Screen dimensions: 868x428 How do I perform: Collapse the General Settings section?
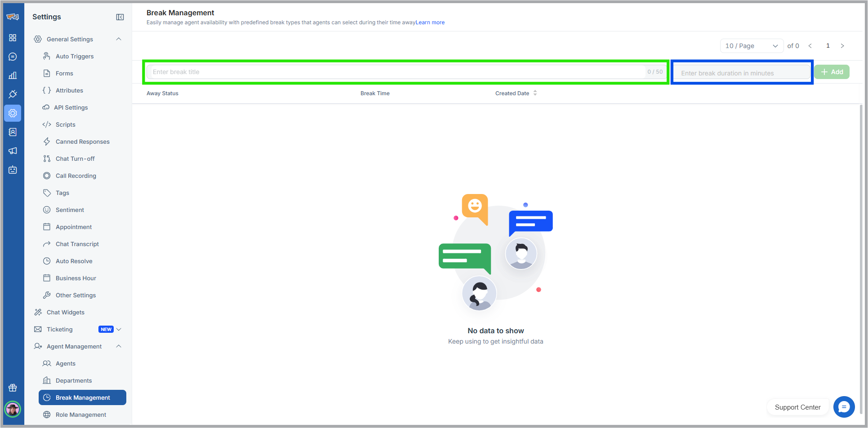(x=119, y=39)
